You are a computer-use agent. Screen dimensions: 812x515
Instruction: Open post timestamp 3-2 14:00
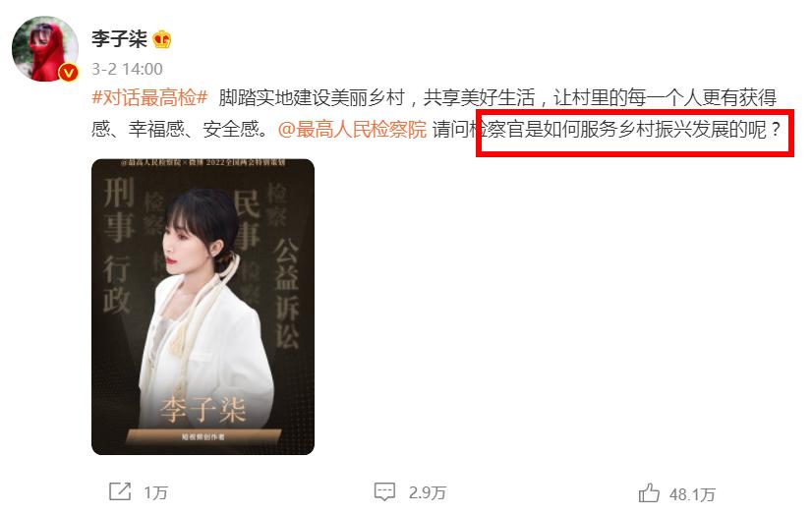tap(127, 69)
